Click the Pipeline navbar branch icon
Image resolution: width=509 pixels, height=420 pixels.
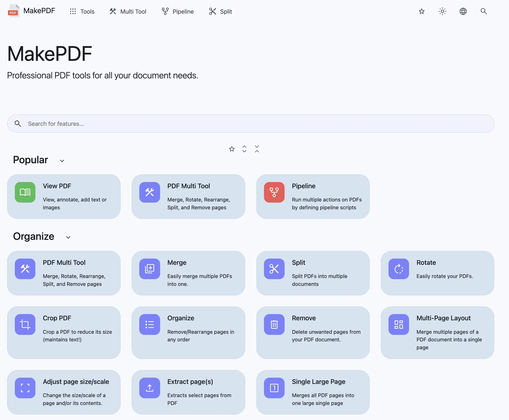pyautogui.click(x=165, y=11)
